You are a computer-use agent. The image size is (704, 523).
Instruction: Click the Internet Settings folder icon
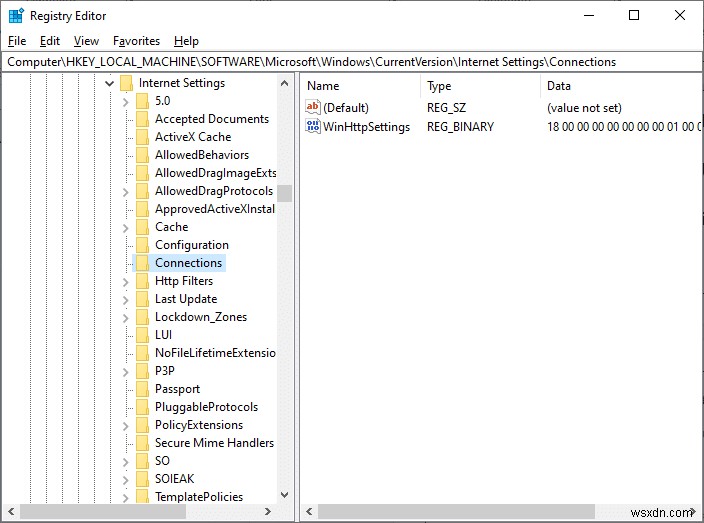[x=127, y=83]
